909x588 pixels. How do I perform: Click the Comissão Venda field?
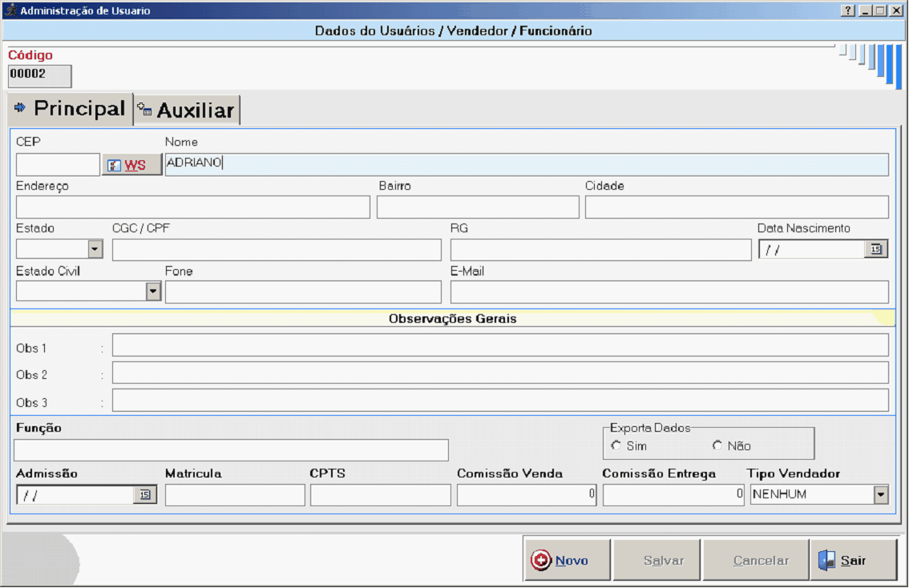[x=526, y=495]
